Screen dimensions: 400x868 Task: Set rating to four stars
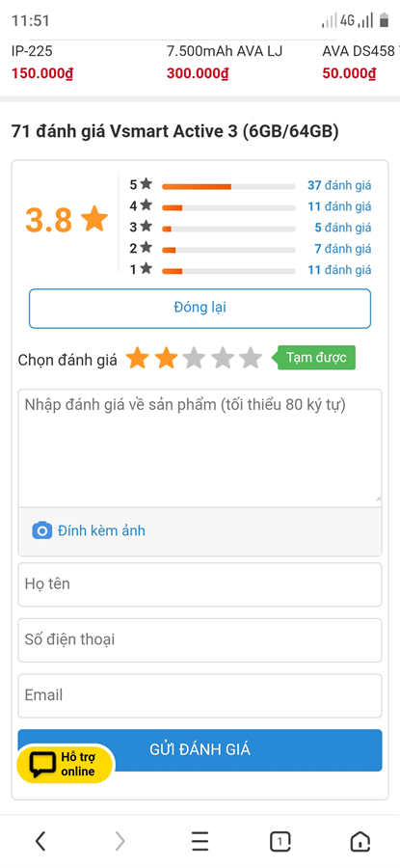pos(223,358)
